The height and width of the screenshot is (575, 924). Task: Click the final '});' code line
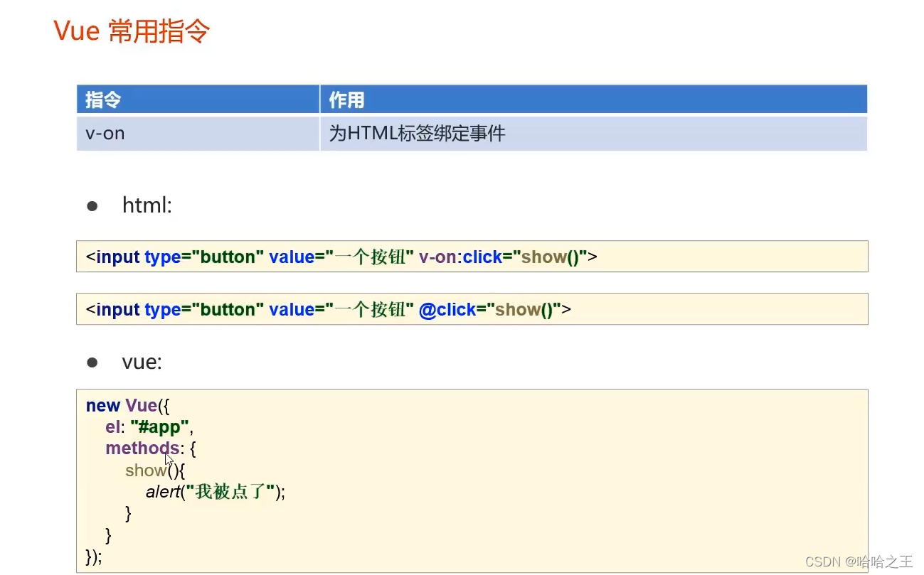click(94, 557)
